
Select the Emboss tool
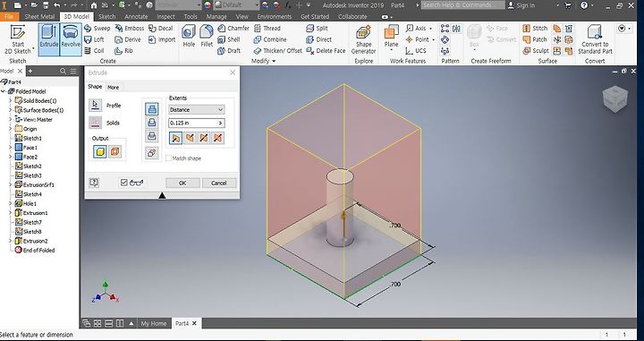(130, 29)
